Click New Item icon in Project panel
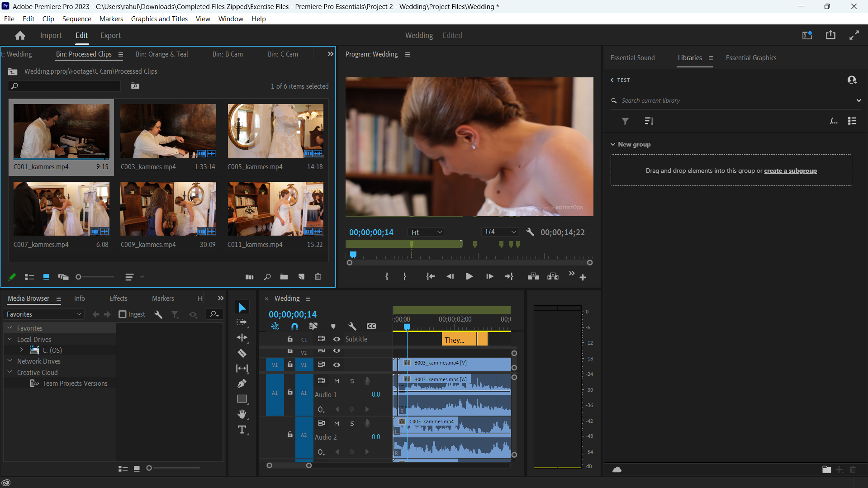The width and height of the screenshot is (868, 488). click(x=301, y=277)
